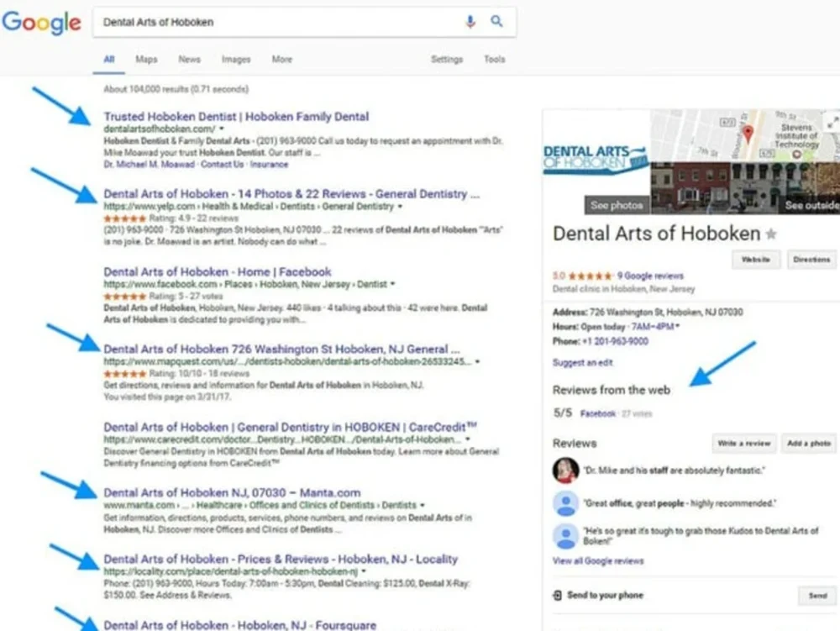Image resolution: width=840 pixels, height=631 pixels.
Task: Click the address 726 Washington St text
Action: (666, 313)
